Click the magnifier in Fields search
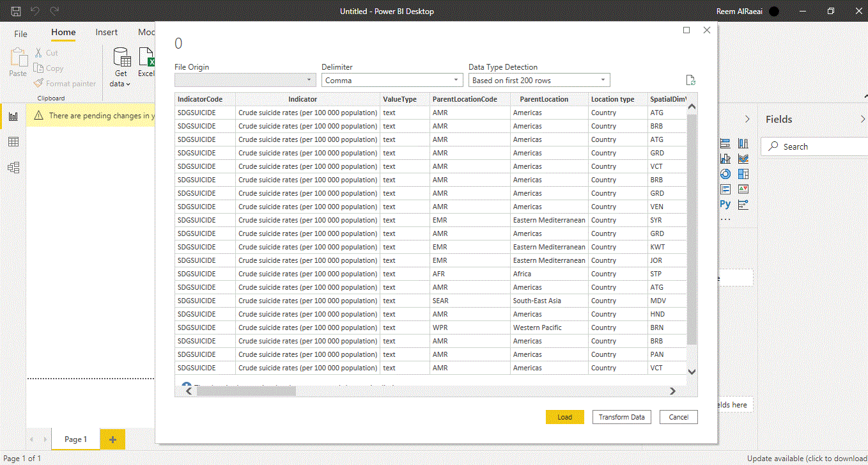868x465 pixels. tap(774, 146)
